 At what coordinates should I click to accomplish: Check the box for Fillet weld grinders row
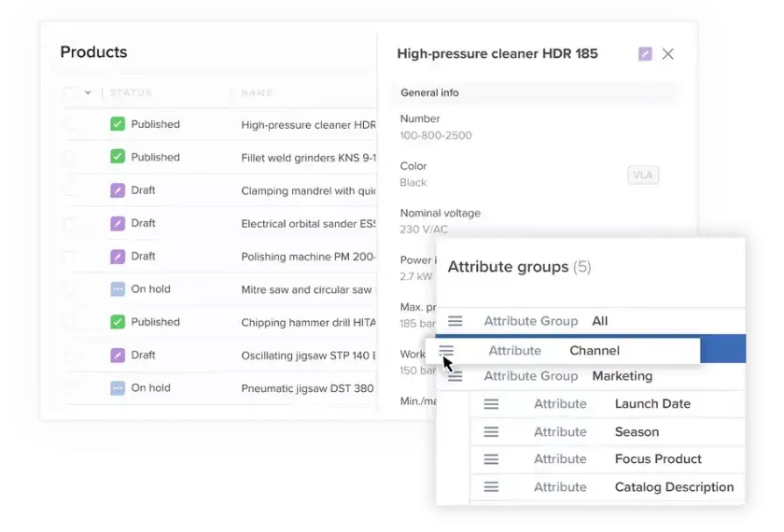tap(71, 158)
